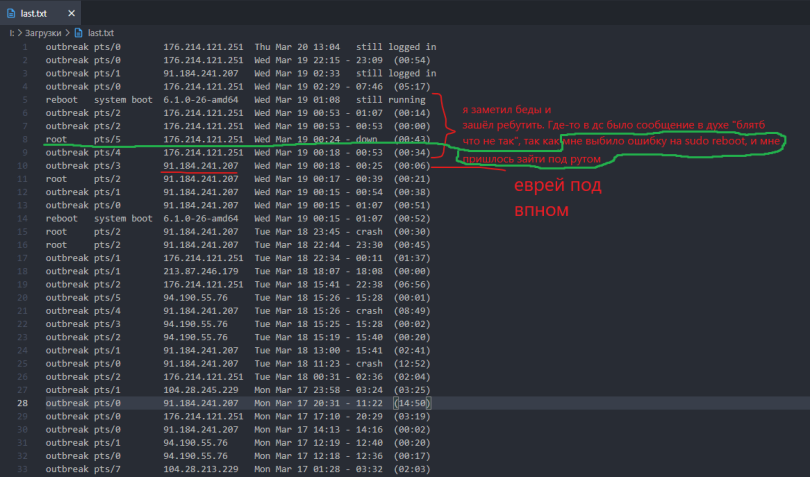Image resolution: width=810 pixels, height=477 pixels.
Task: Click the IP "94.190.55.76" on line 20
Action: tap(195, 298)
